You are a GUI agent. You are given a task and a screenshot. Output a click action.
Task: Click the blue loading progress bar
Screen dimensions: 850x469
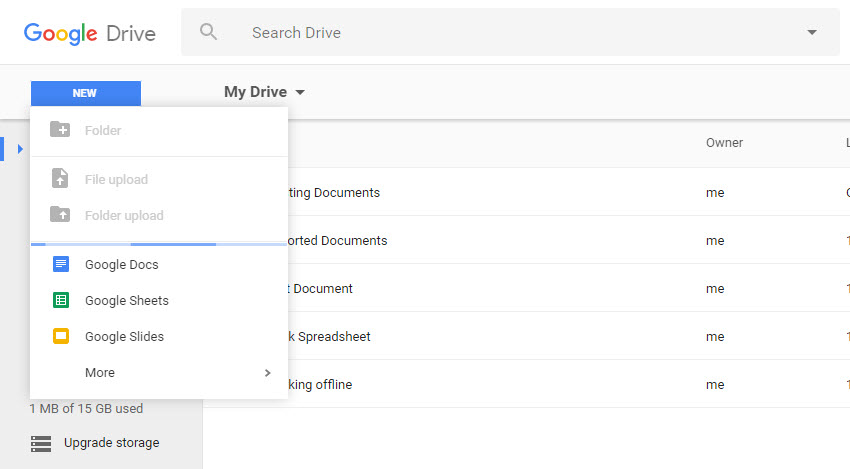click(x=159, y=245)
